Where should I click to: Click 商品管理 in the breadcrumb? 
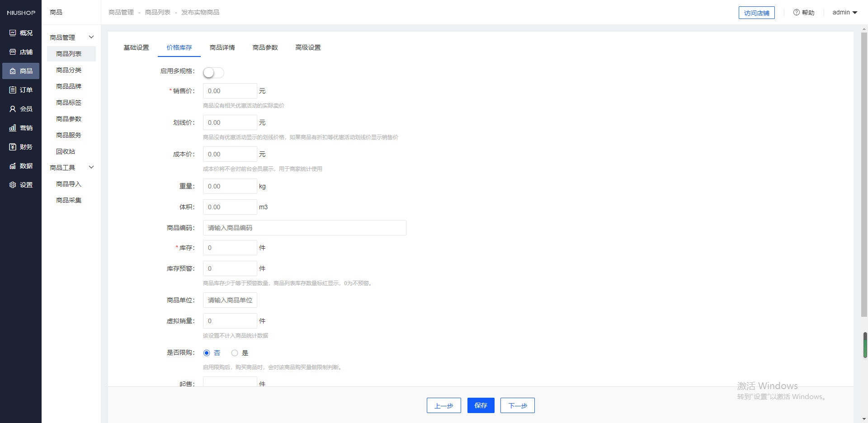click(x=121, y=12)
